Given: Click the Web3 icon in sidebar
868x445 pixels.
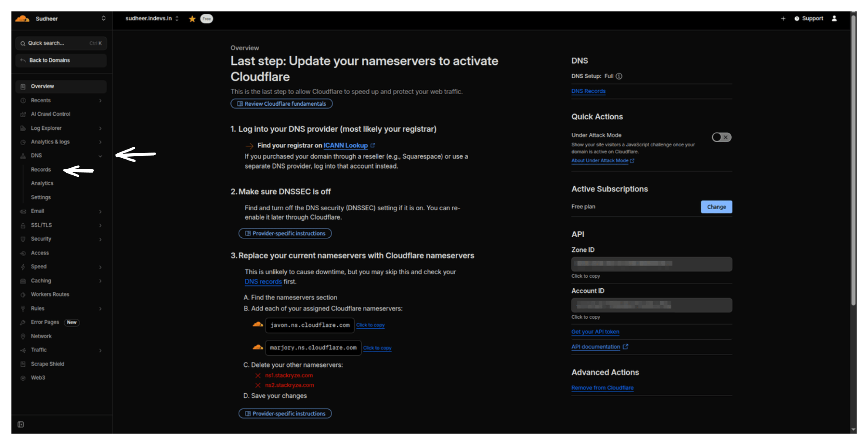Looking at the screenshot, I should [x=23, y=378].
